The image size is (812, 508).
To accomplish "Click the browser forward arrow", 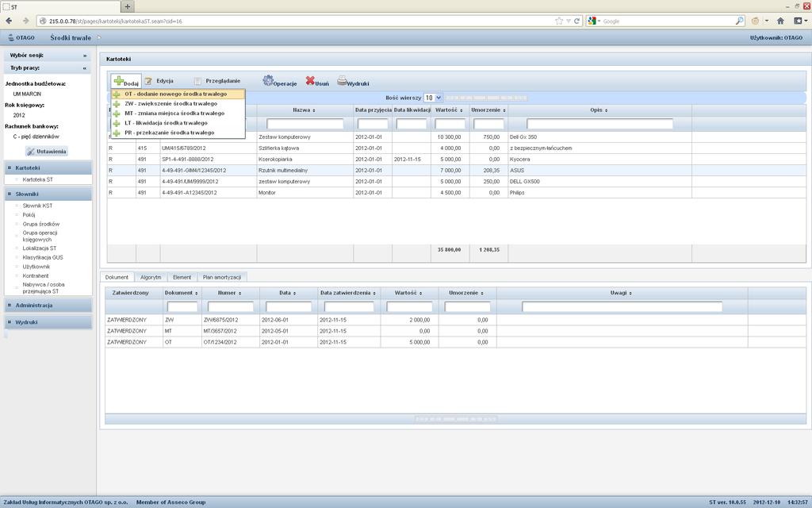I will coord(25,21).
